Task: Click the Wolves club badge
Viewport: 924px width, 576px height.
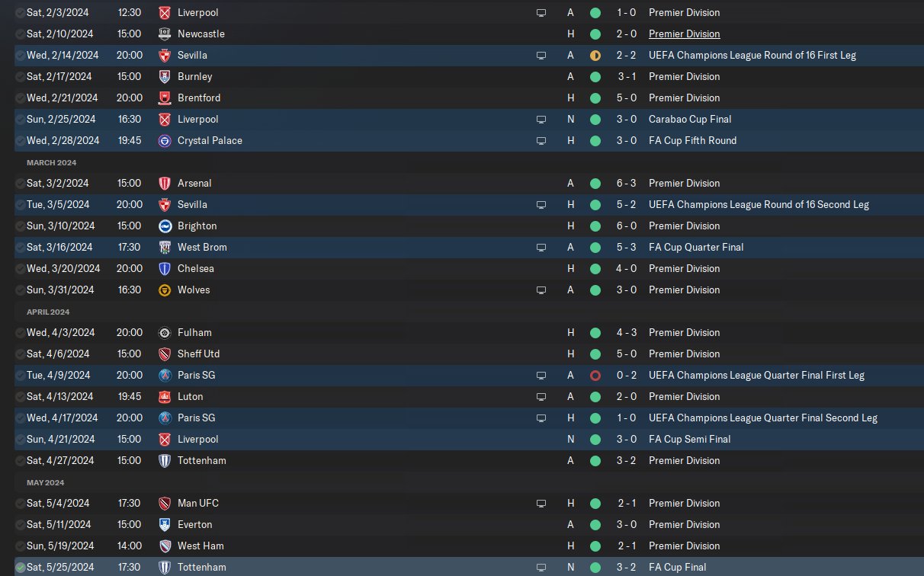Action: [165, 290]
